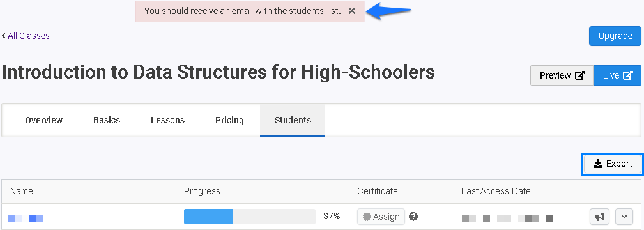The width and height of the screenshot is (644, 230).
Task: Open the blurred student name link
Action: (x=25, y=218)
